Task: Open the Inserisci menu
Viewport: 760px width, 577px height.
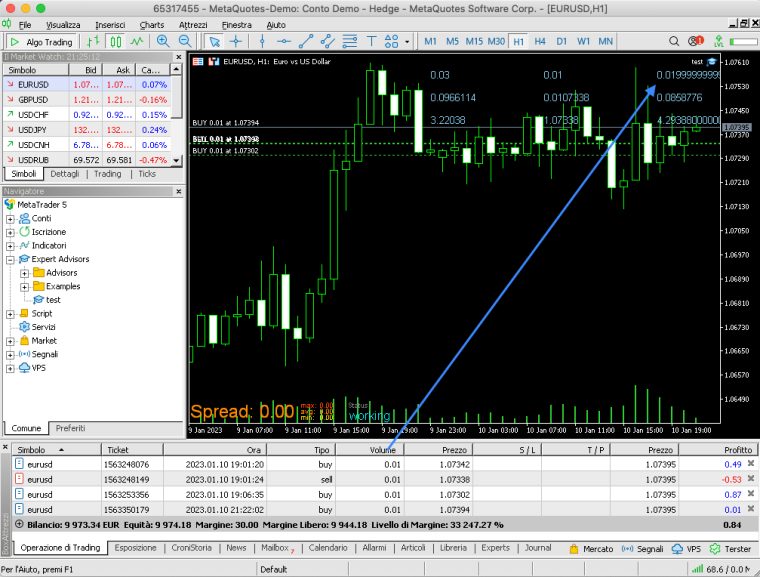Action: pos(110,25)
